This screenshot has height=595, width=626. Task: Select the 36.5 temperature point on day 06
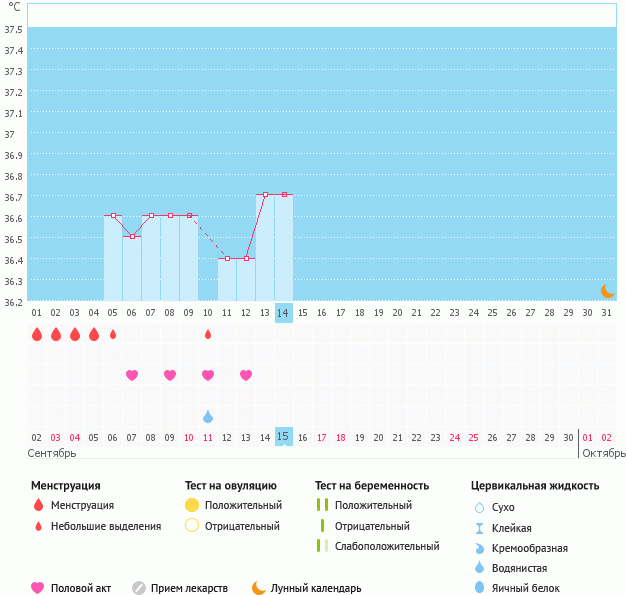click(x=132, y=237)
